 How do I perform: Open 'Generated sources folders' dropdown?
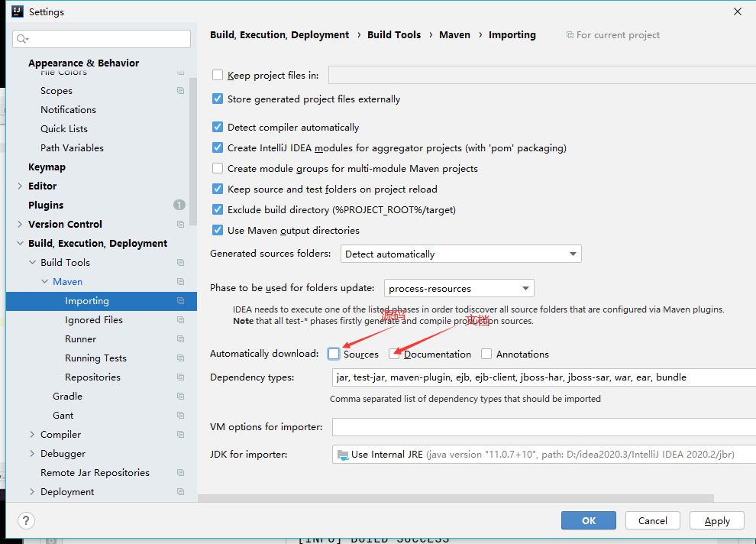coord(461,254)
